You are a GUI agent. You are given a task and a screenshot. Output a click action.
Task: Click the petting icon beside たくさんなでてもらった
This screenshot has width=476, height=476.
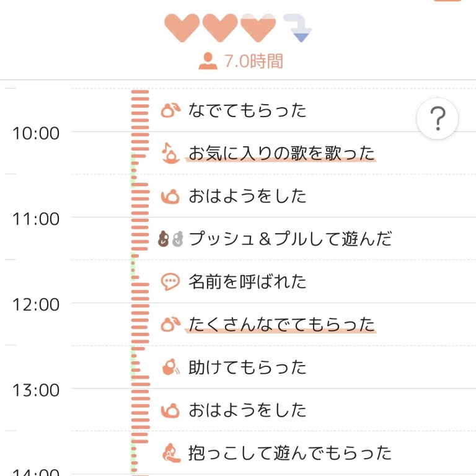(x=170, y=324)
